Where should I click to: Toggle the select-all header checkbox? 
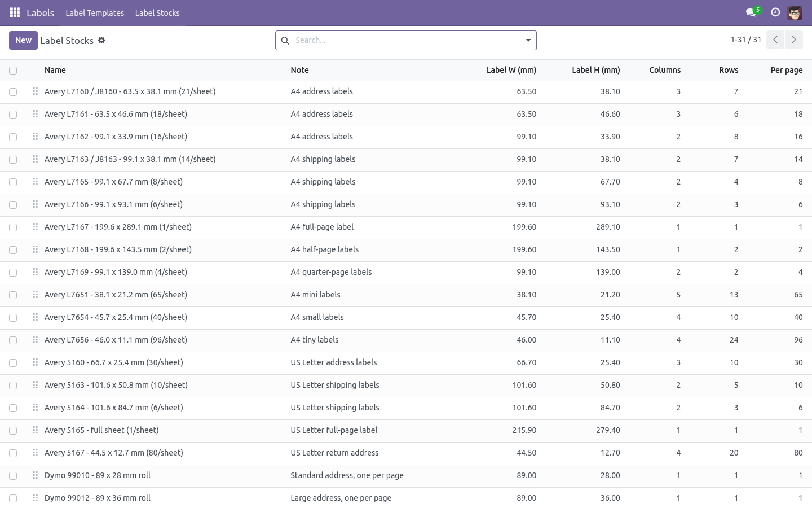coord(13,71)
